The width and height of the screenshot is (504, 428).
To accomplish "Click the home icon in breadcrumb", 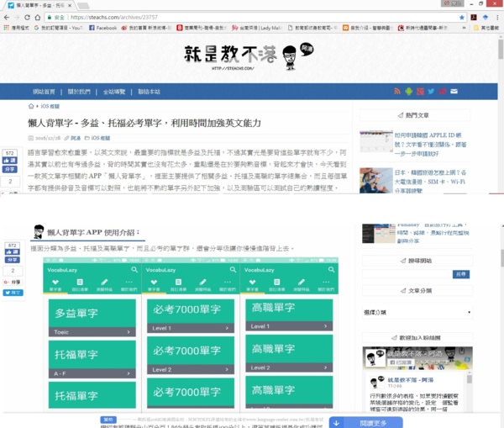I will pyautogui.click(x=34, y=107).
